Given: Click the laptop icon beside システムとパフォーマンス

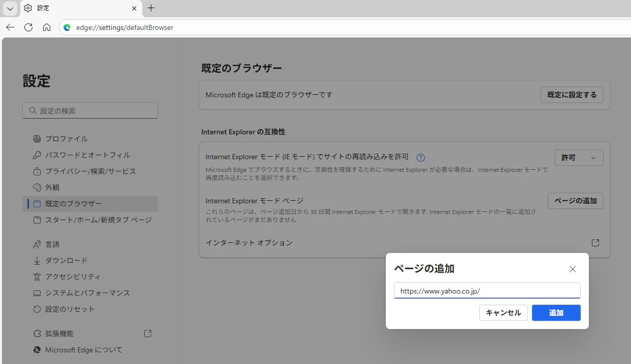Looking at the screenshot, I should [x=37, y=293].
